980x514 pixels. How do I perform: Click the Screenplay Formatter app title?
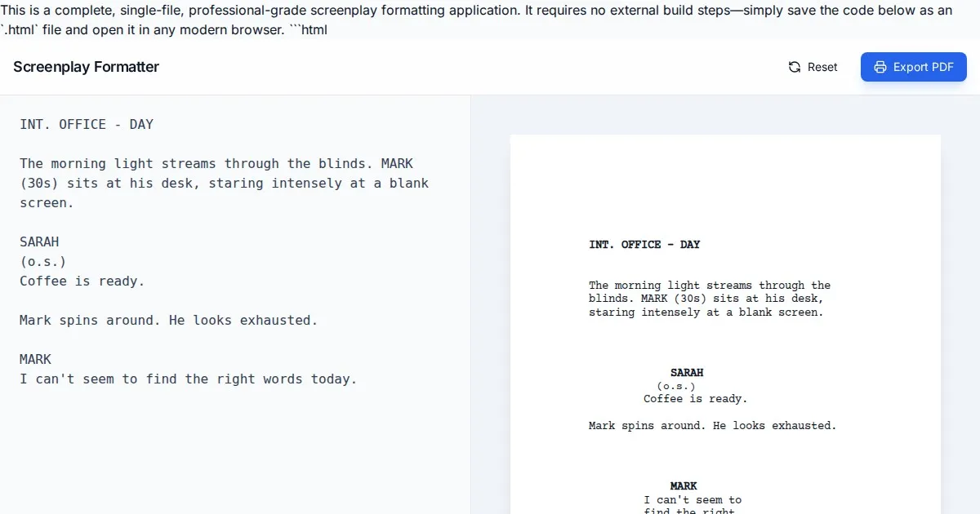[x=86, y=67]
